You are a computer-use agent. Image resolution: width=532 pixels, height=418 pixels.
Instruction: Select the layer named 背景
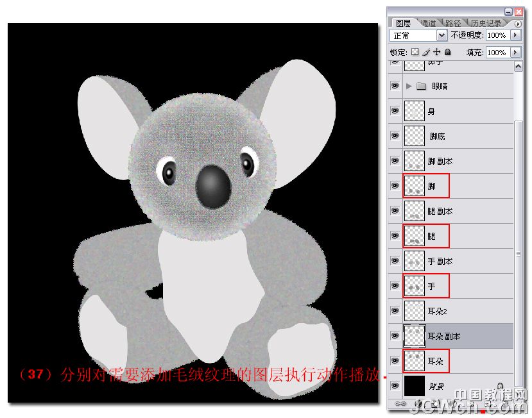click(x=436, y=387)
